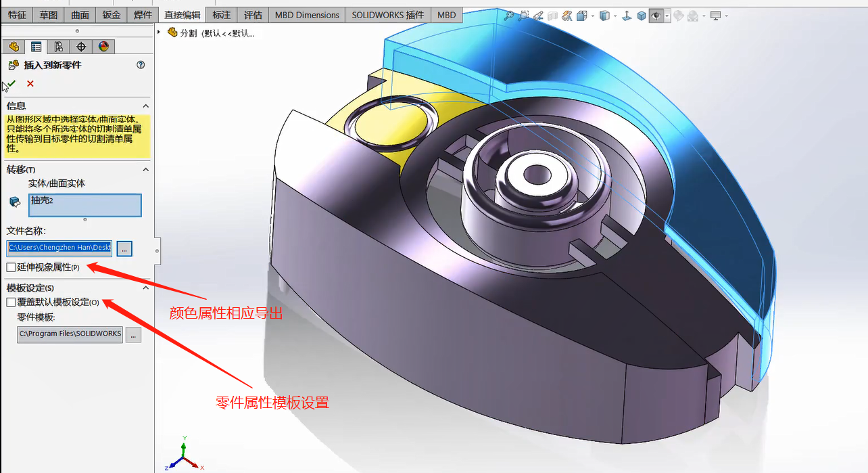Cancel with the red X icon
This screenshot has width=868, height=473.
click(x=30, y=83)
